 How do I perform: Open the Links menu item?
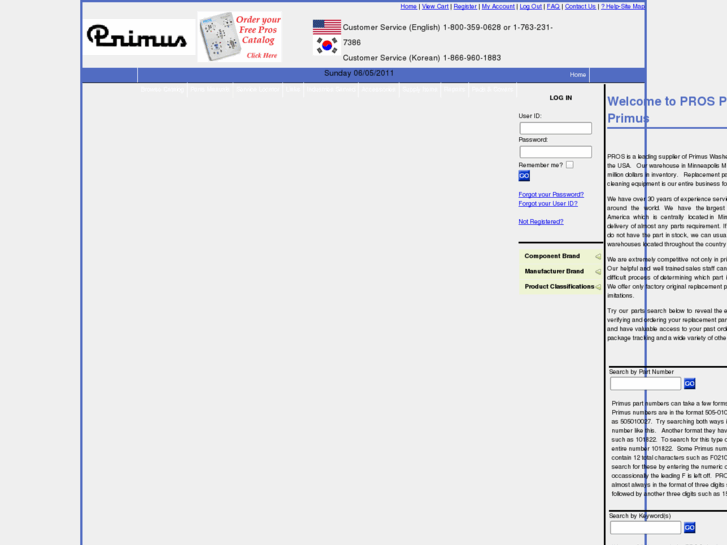click(293, 90)
